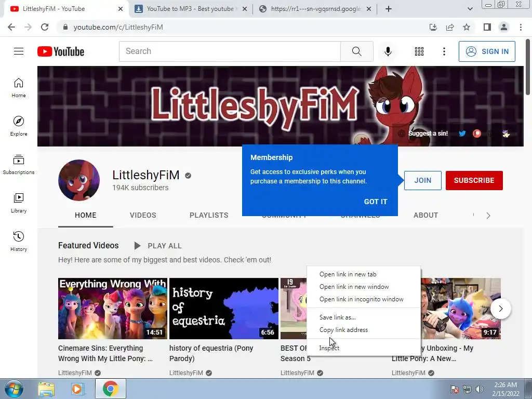The height and width of the screenshot is (399, 532).
Task: Open the tab search dropdown arrow
Action: pyautogui.click(x=470, y=9)
